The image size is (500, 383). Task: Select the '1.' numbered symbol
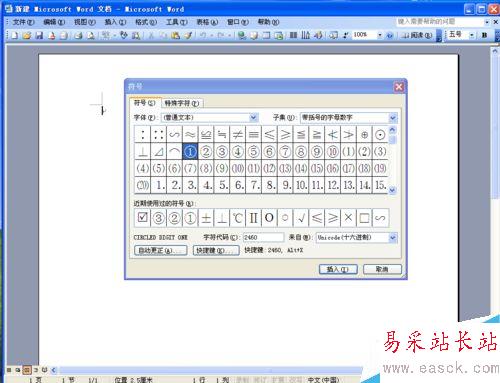[159, 185]
